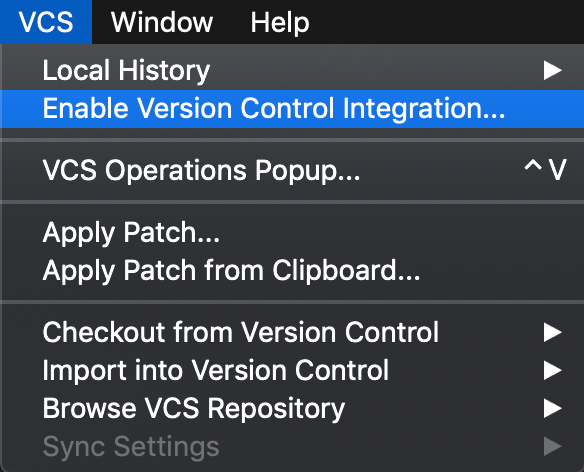The width and height of the screenshot is (584, 472).
Task: Click empty menu bar area beside Help
Action: 447,22
